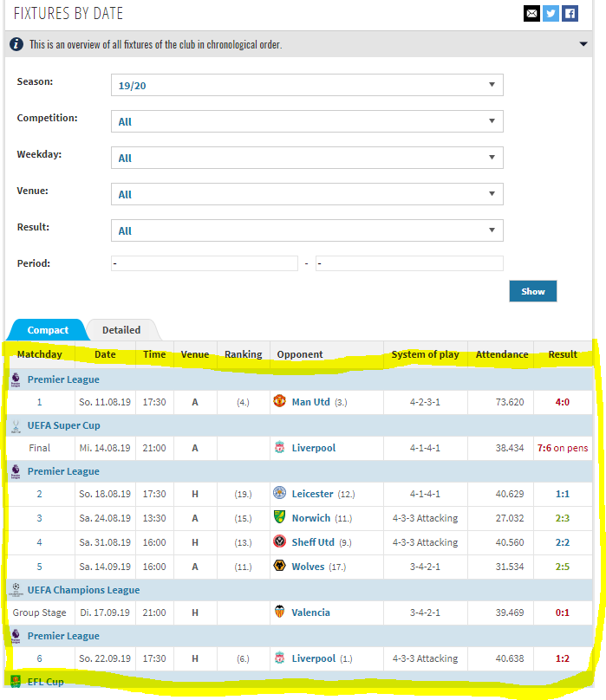Screen dimensions: 606x700
Task: Click the Manchester United club crest
Action: 279,400
